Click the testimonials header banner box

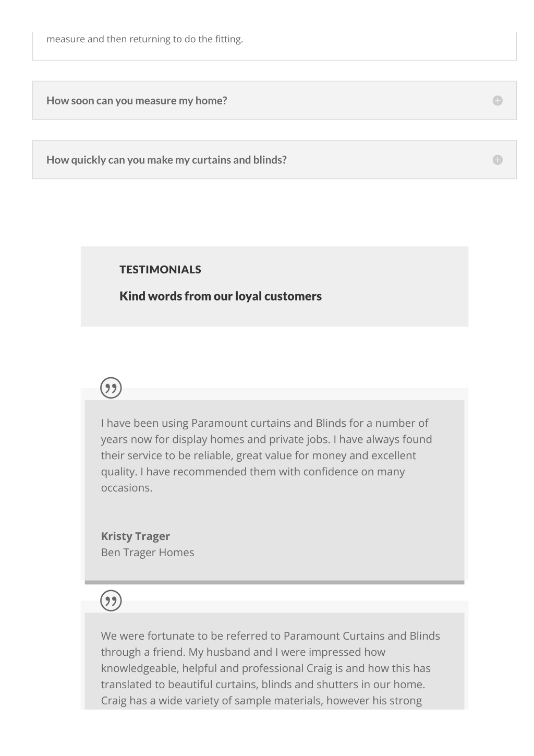tap(274, 286)
